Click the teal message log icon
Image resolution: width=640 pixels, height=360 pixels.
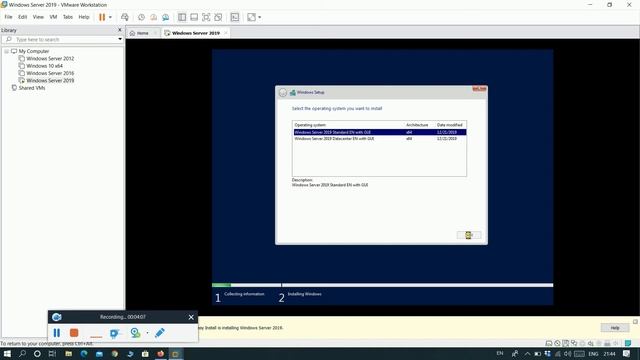pos(628,343)
